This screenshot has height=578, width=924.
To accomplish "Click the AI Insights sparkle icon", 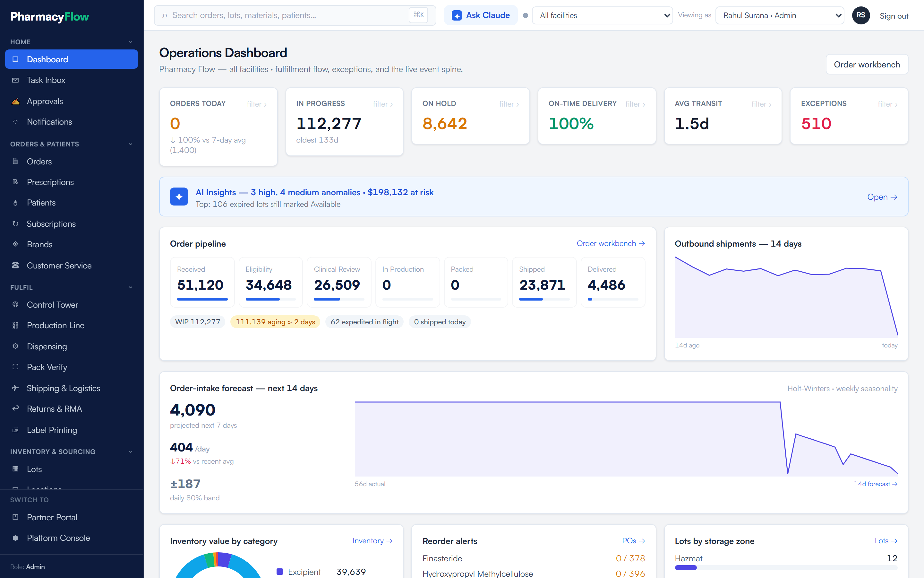I will pos(179,197).
